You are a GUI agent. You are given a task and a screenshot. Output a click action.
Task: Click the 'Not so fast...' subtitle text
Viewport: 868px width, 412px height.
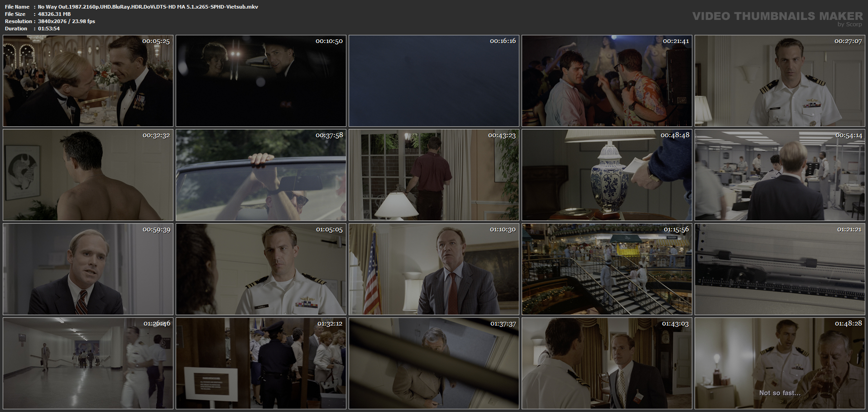coord(780,393)
